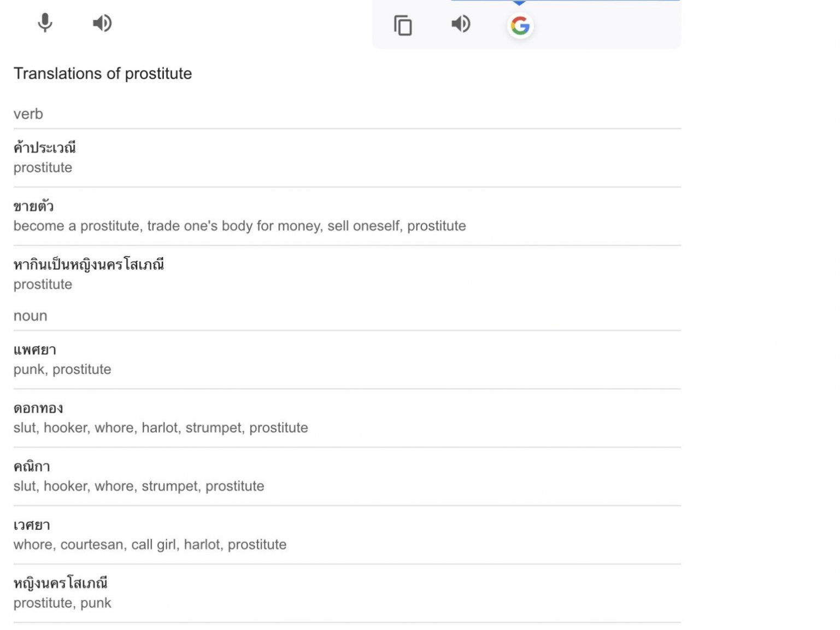Play translation audio beside the copy icon

pos(461,24)
